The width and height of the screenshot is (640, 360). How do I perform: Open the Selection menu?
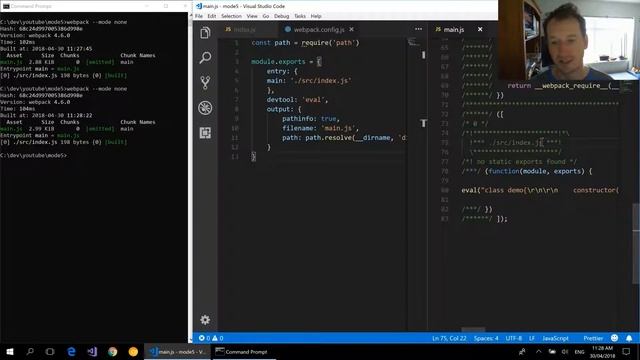(x=231, y=16)
